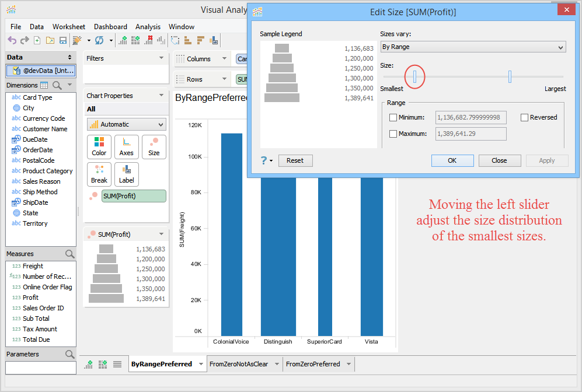This screenshot has width=582, height=392.
Task: Open the Window menu
Action: (181, 27)
